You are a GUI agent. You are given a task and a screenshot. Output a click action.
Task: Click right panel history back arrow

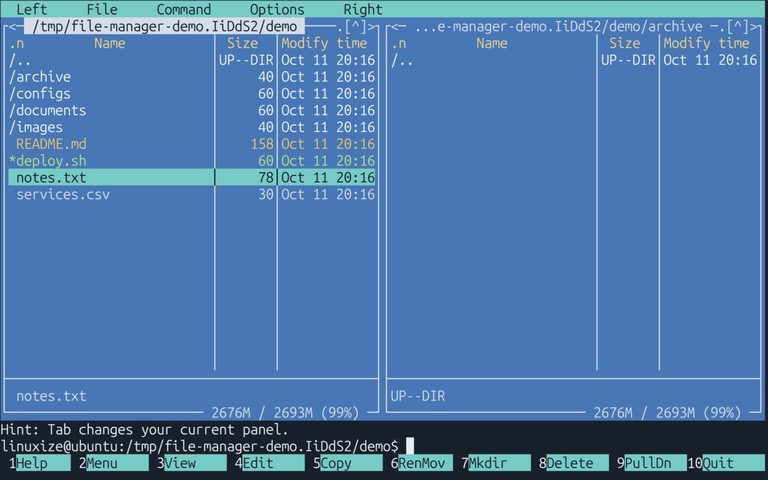[x=395, y=26]
